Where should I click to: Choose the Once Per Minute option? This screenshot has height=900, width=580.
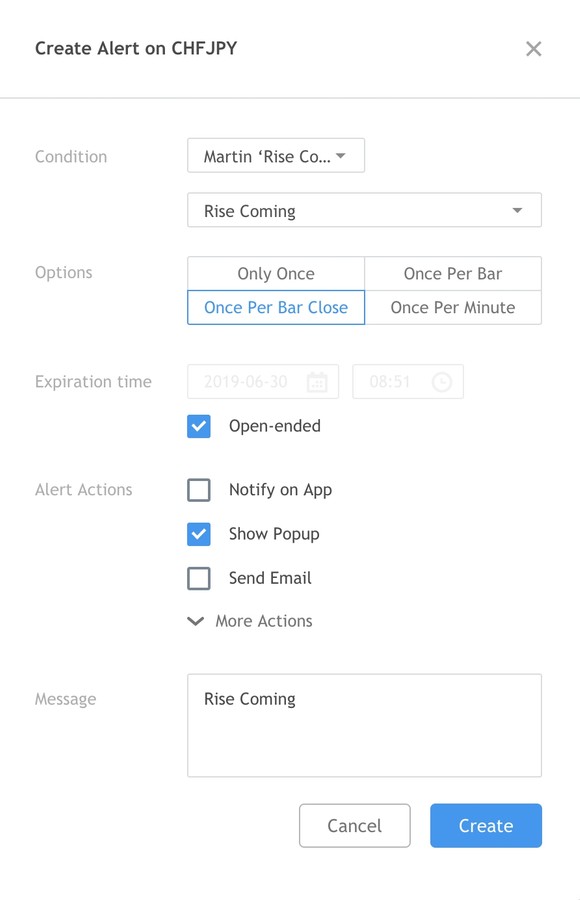(x=453, y=308)
